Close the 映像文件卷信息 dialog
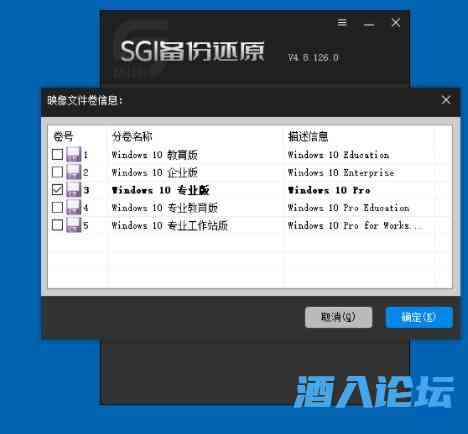This screenshot has height=434, width=468. coord(446,100)
